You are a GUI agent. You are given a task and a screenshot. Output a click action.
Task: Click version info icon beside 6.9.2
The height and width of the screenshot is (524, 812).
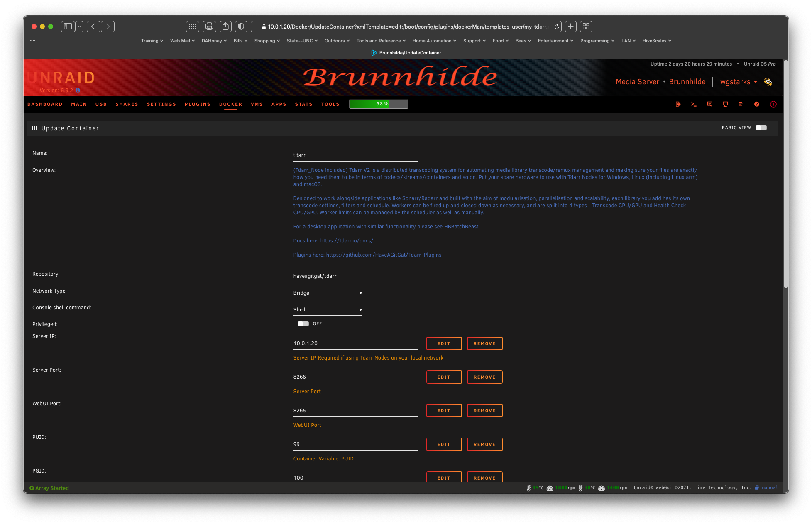78,91
